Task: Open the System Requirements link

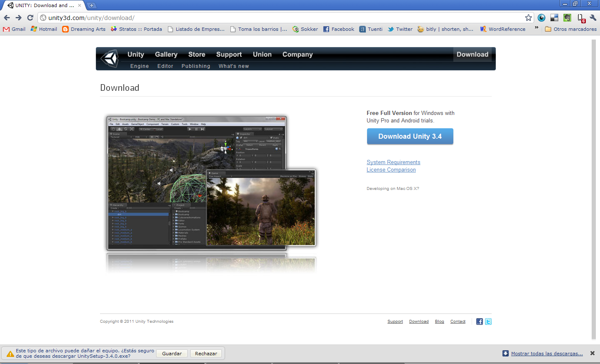Action: pyautogui.click(x=393, y=162)
